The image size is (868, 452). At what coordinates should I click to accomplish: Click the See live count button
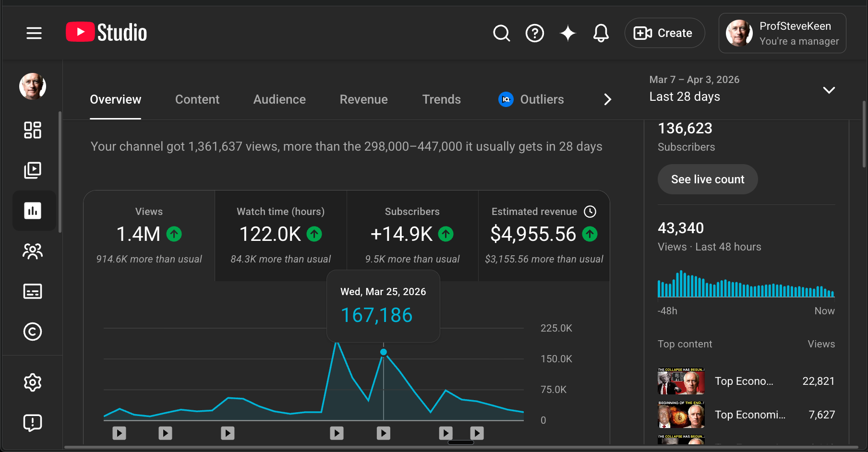(708, 179)
